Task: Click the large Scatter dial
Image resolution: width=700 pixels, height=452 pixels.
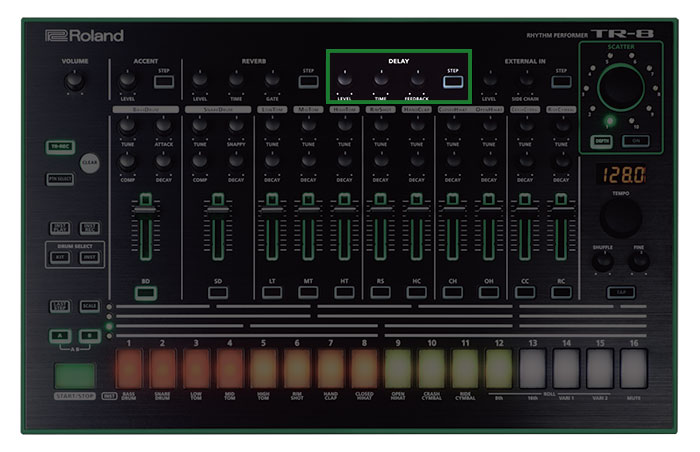Action: tap(621, 88)
